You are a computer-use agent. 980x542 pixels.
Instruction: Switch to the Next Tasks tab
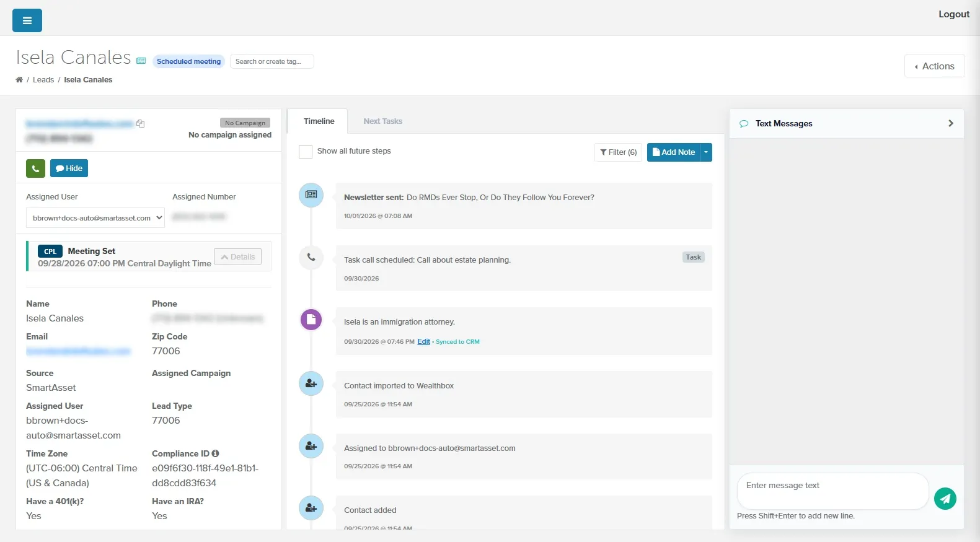pyautogui.click(x=383, y=121)
